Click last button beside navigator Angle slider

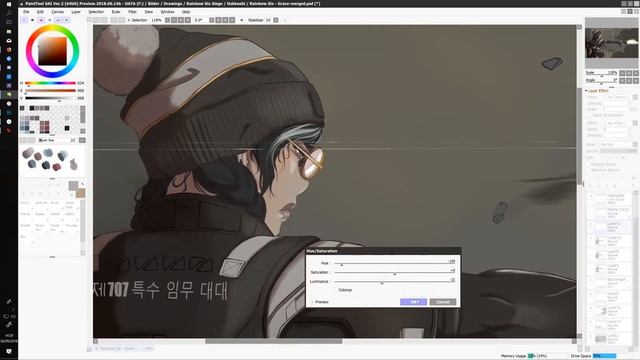636,81
